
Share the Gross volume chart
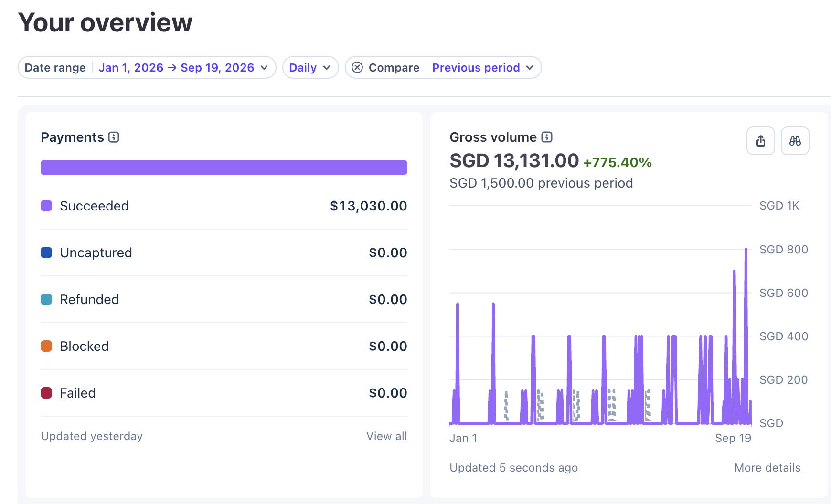[x=761, y=141]
